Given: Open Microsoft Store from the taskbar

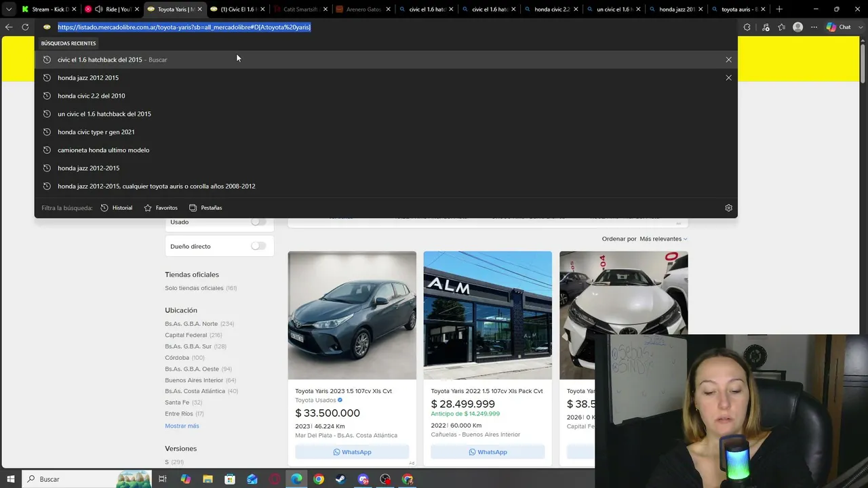Looking at the screenshot, I should point(230,479).
